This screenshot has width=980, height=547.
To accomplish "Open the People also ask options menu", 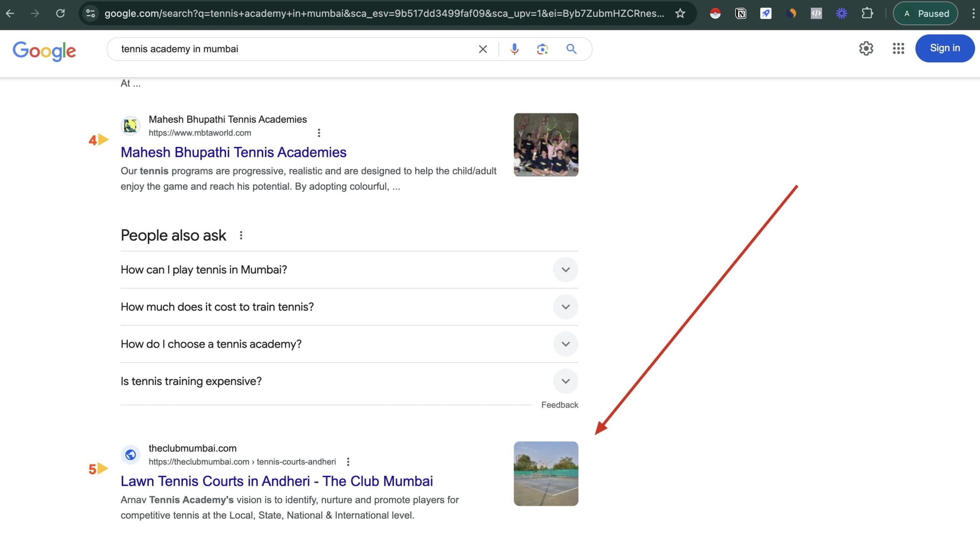I will point(241,235).
